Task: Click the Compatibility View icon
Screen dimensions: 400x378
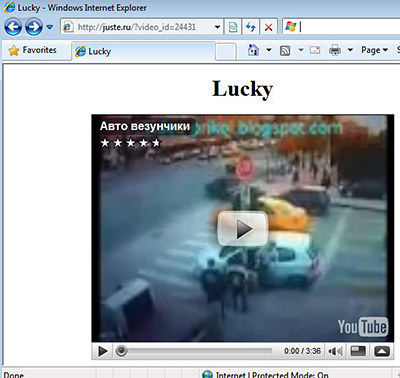Action: pos(233,27)
